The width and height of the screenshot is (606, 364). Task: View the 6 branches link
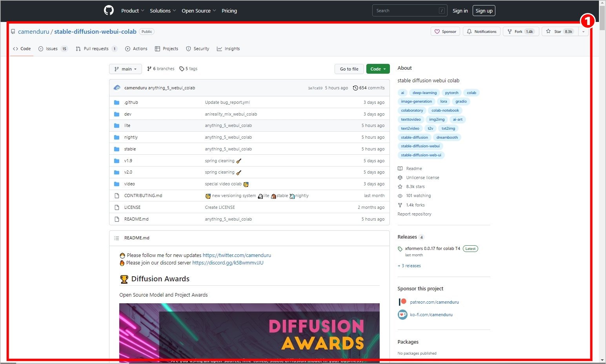coord(161,69)
